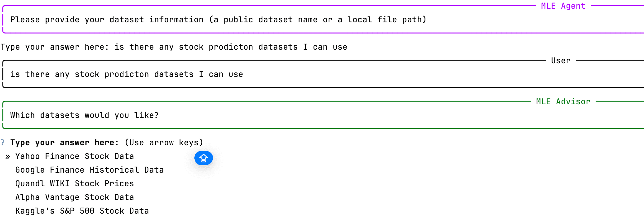Choose Google Finance Historical Data option
The width and height of the screenshot is (644, 222).
coord(89,170)
